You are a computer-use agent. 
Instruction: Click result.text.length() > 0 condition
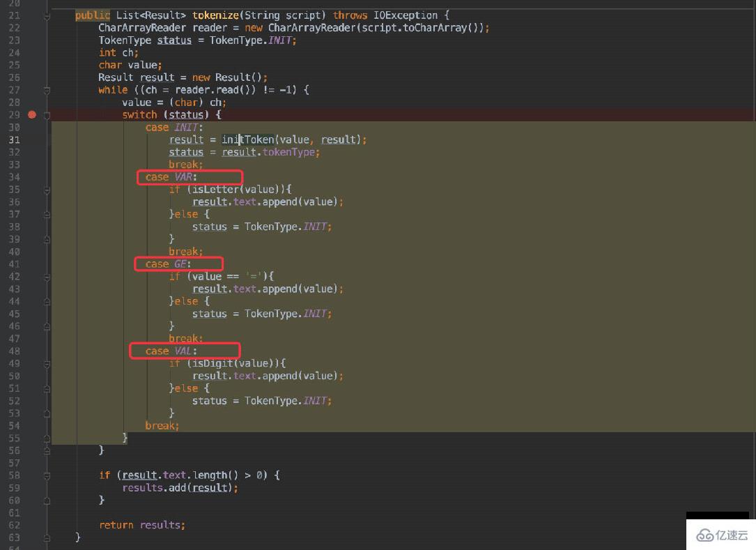192,475
